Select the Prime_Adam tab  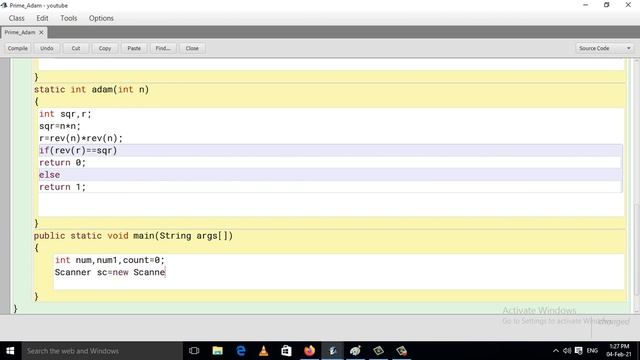coord(20,32)
